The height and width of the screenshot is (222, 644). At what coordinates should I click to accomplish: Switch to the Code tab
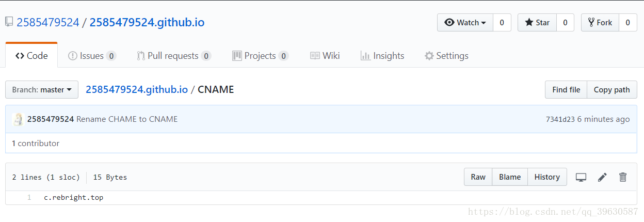coord(31,56)
